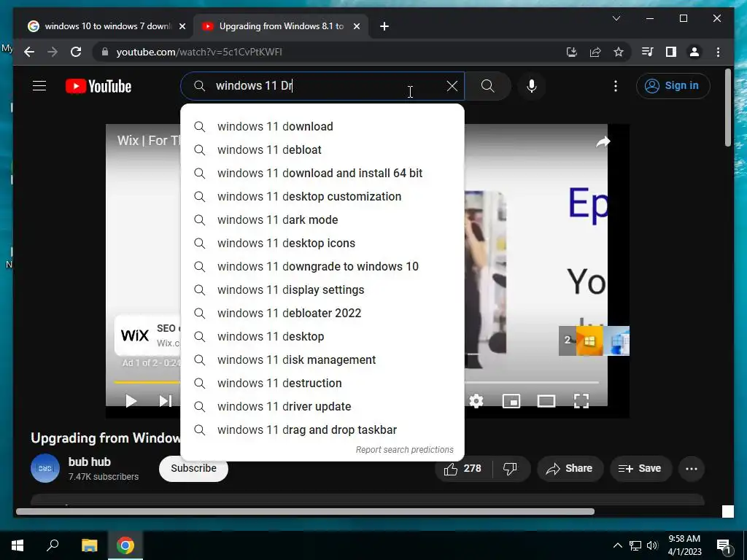Screen dimensions: 747x560
Task: Open a new browser tab
Action: pyautogui.click(x=384, y=27)
